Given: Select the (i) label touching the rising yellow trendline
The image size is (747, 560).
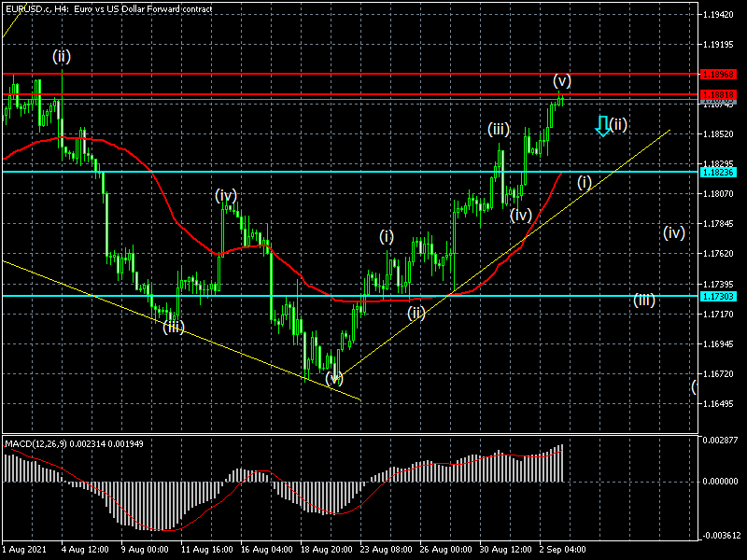Looking at the screenshot, I should coord(584,182).
